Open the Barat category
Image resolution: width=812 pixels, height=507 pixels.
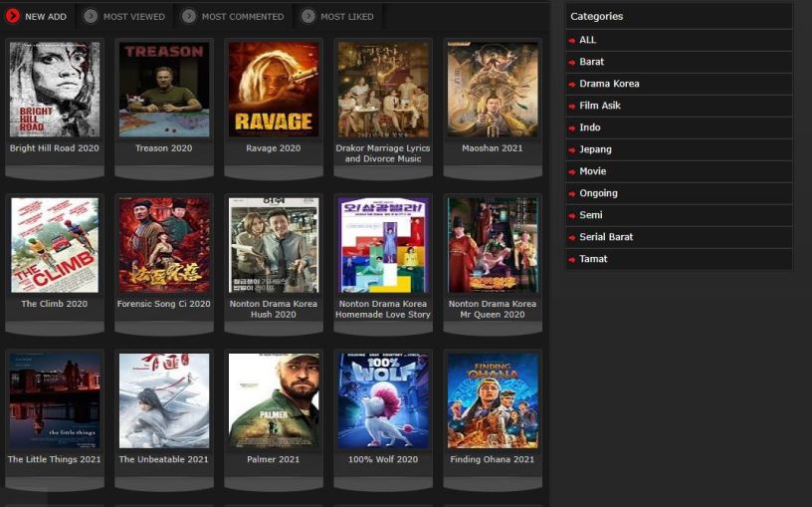[679, 62]
